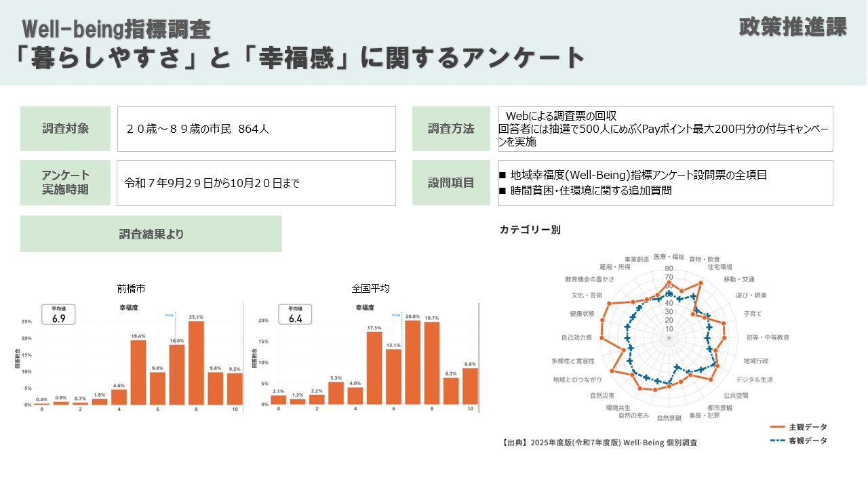The width and height of the screenshot is (868, 488).
Task: Click the 客観データ blue dashed legend
Action: click(x=776, y=441)
